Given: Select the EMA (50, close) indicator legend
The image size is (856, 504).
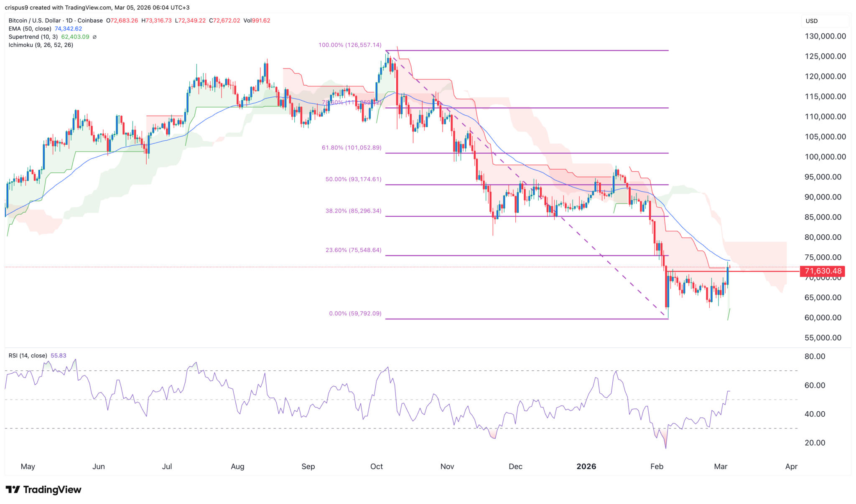Looking at the screenshot, I should coord(30,29).
